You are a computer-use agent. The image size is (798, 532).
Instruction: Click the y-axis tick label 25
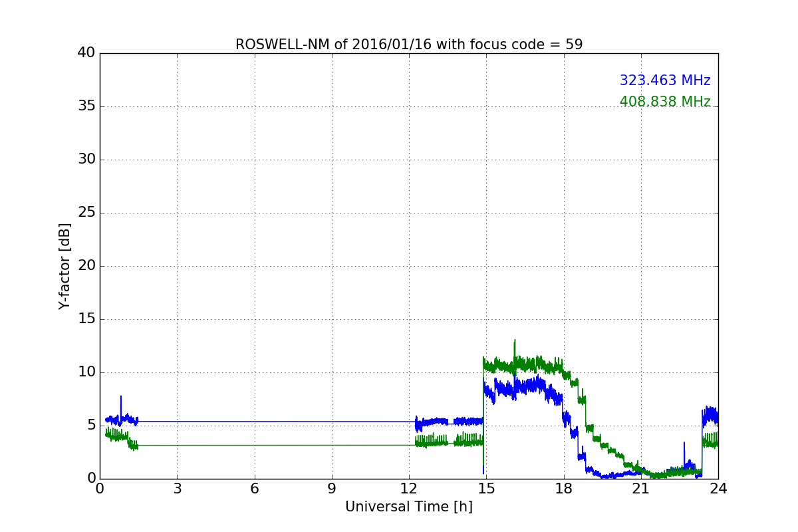[86, 213]
